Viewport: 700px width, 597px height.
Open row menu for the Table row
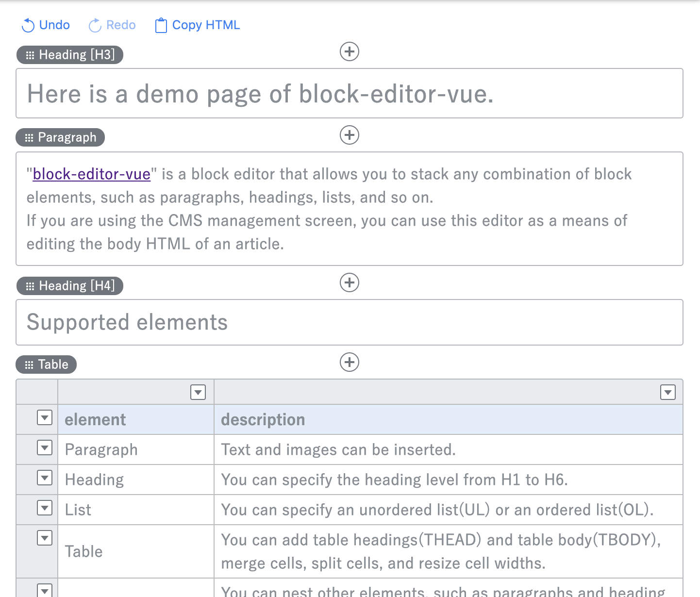45,538
